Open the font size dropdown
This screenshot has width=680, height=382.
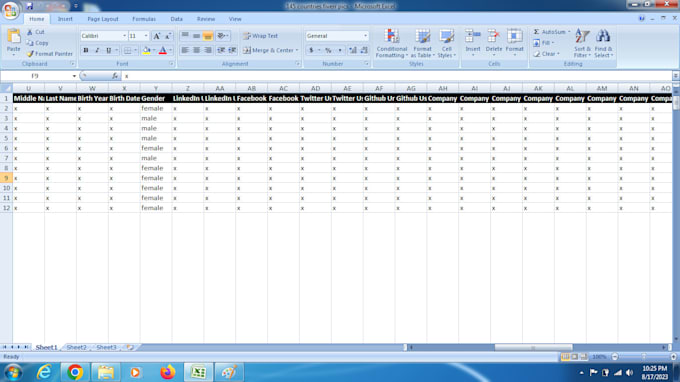click(146, 36)
